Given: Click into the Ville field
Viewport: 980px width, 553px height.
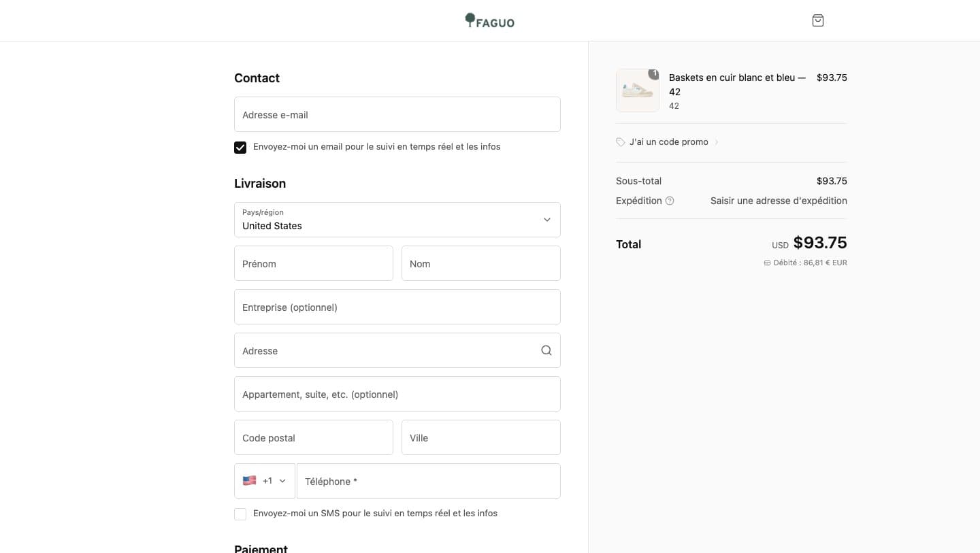Looking at the screenshot, I should pos(481,437).
